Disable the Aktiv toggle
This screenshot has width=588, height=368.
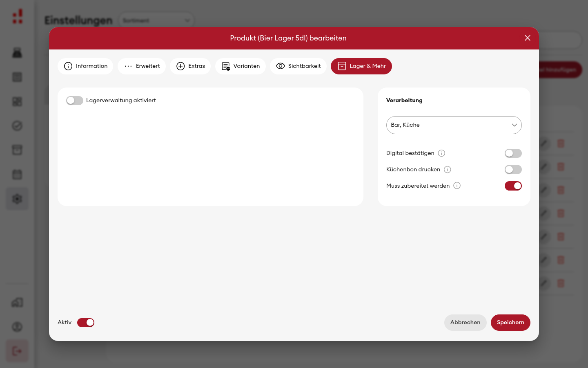(86, 323)
